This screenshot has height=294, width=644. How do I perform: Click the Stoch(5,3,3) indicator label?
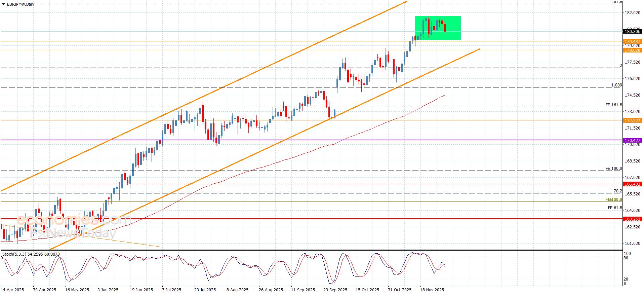(x=31, y=254)
